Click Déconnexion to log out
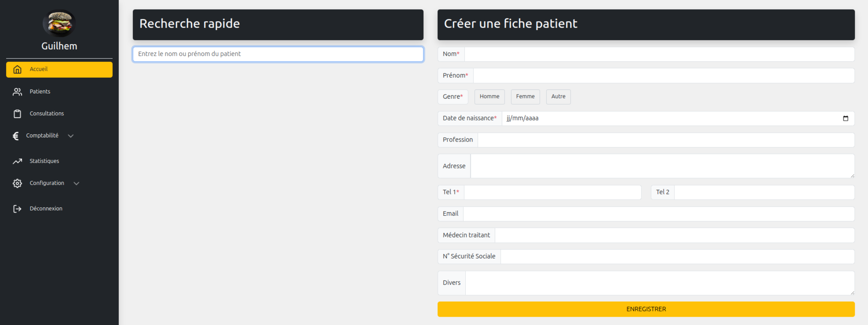Image resolution: width=868 pixels, height=325 pixels. (46, 208)
